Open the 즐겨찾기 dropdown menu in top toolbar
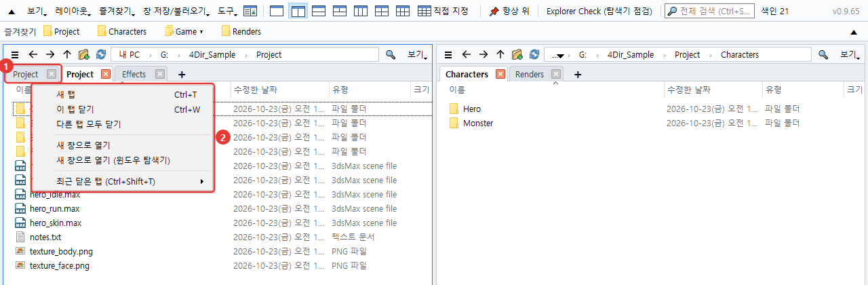The height and width of the screenshot is (285, 868). click(x=117, y=11)
